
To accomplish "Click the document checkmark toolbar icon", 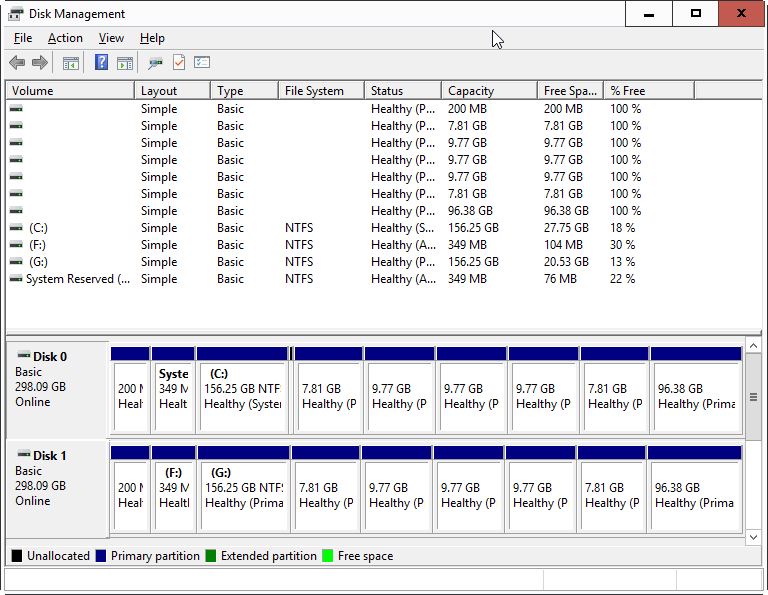I will (179, 62).
